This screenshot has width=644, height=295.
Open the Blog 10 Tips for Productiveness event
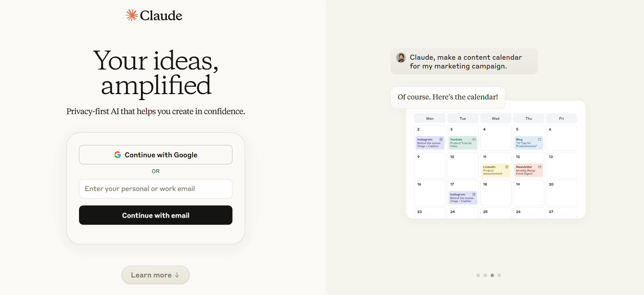(x=529, y=143)
